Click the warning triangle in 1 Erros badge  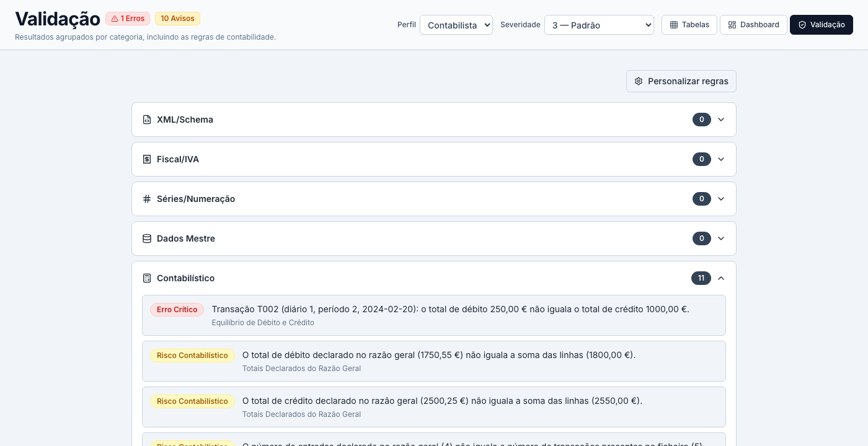[115, 19]
